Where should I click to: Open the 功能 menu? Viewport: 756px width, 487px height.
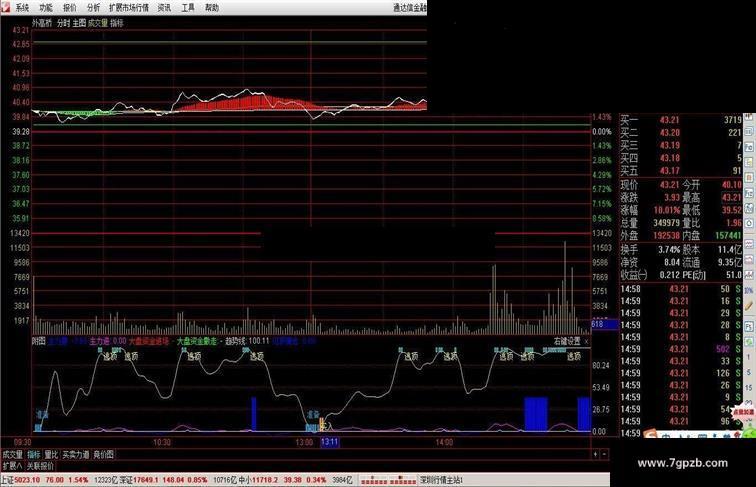(x=46, y=8)
